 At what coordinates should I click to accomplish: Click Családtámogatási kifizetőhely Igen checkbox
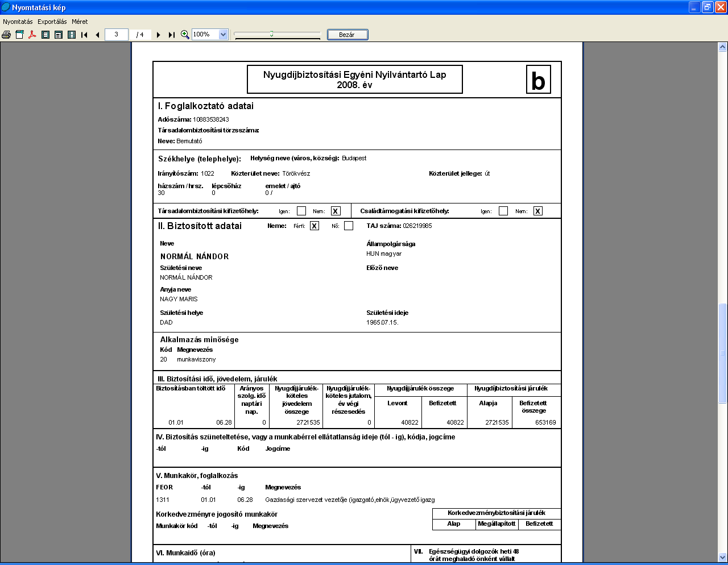503,211
